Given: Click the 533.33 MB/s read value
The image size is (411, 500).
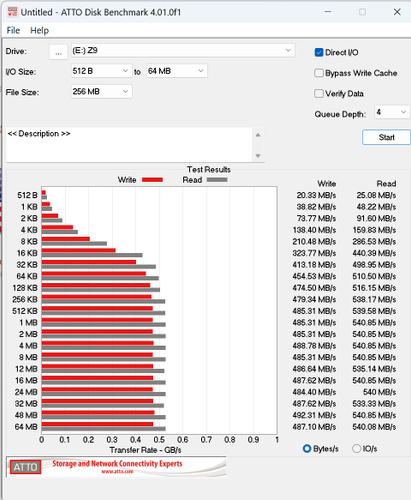Looking at the screenshot, I should (374, 404).
